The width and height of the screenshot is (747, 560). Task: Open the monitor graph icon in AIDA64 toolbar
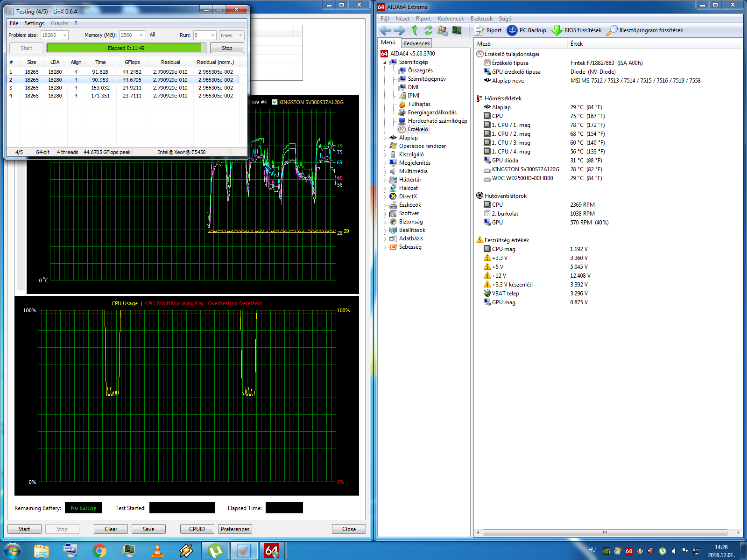coord(457,30)
